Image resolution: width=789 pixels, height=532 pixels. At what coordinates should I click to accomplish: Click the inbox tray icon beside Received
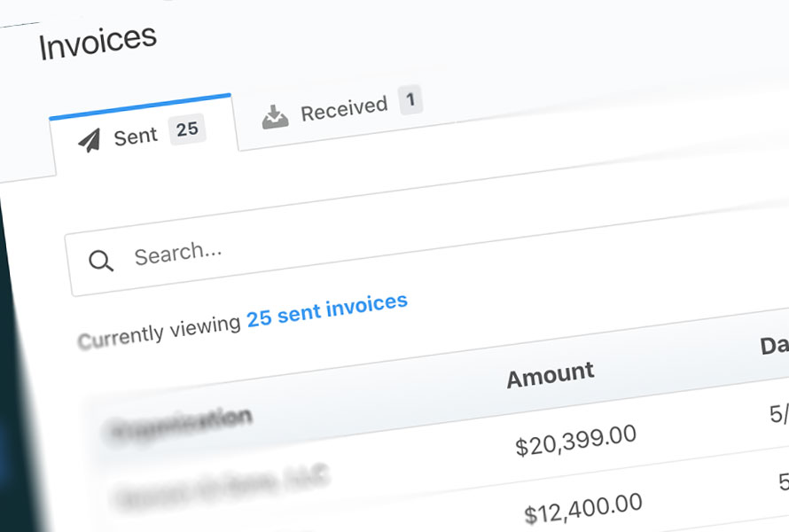(x=275, y=116)
